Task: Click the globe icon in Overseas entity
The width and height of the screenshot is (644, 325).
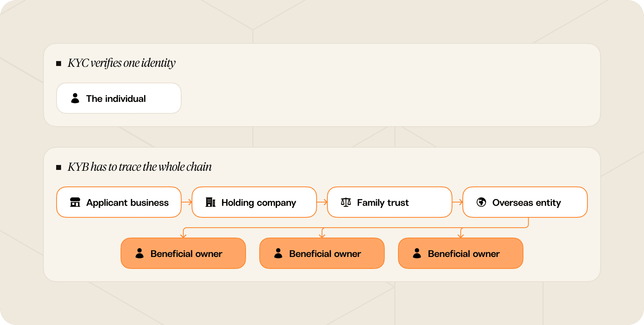Action: point(481,202)
